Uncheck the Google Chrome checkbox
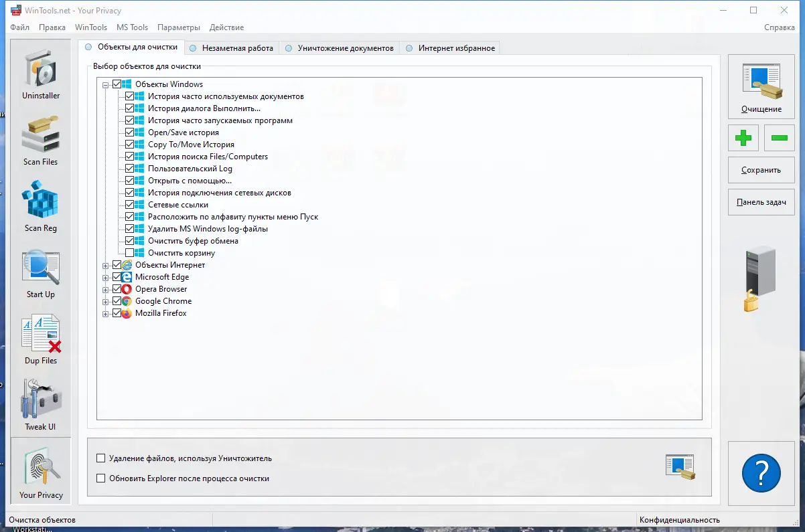This screenshot has width=805, height=532. click(117, 301)
